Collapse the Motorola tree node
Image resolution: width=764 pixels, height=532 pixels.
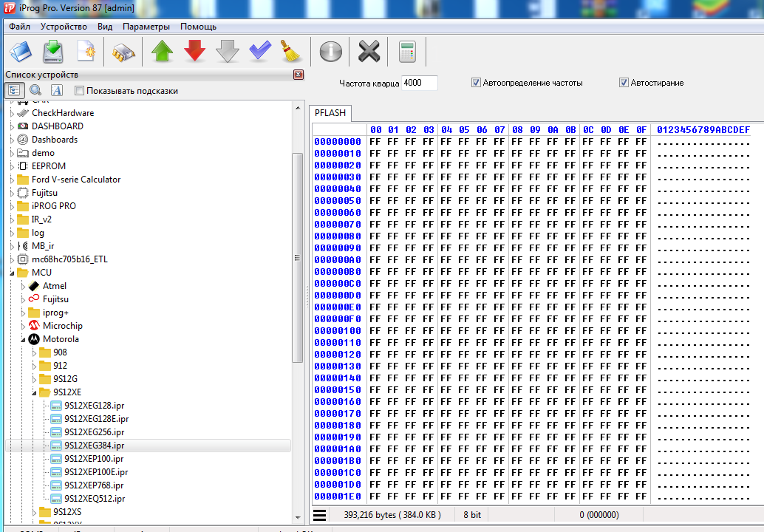23,340
